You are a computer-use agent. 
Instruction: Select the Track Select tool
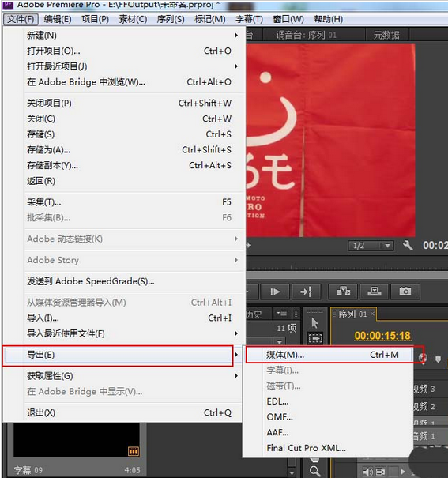coord(315,338)
